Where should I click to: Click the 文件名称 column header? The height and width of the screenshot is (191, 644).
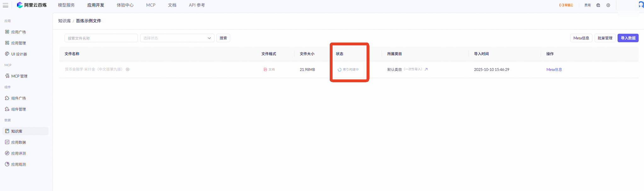pos(72,54)
